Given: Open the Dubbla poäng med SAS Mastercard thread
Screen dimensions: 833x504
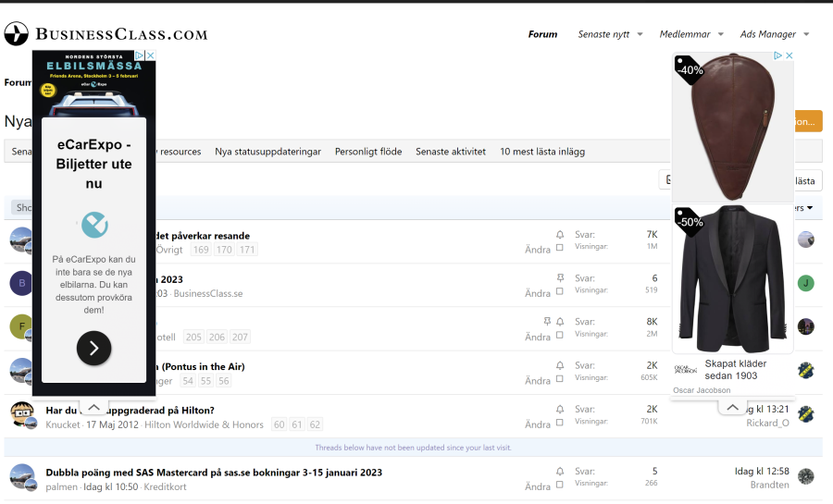Looking at the screenshot, I should pos(214,472).
